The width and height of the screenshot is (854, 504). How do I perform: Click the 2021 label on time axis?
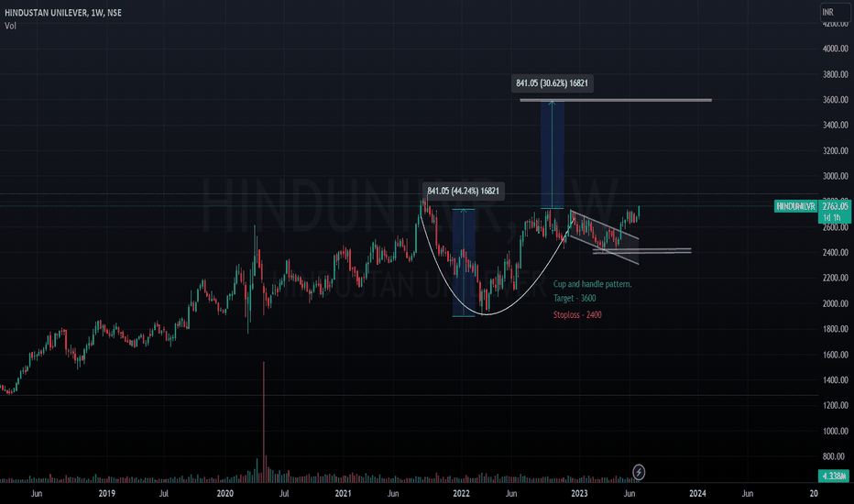point(343,493)
